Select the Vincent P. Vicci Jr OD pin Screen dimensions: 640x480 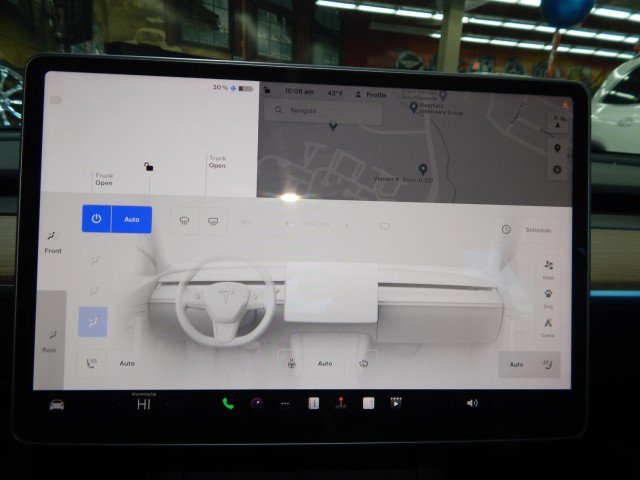click(423, 169)
